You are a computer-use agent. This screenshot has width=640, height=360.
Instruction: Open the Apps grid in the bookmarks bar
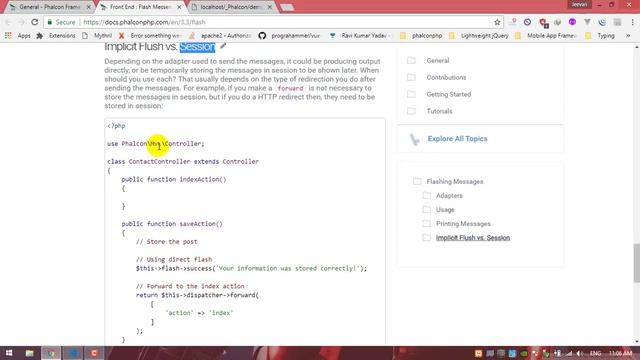(18, 36)
